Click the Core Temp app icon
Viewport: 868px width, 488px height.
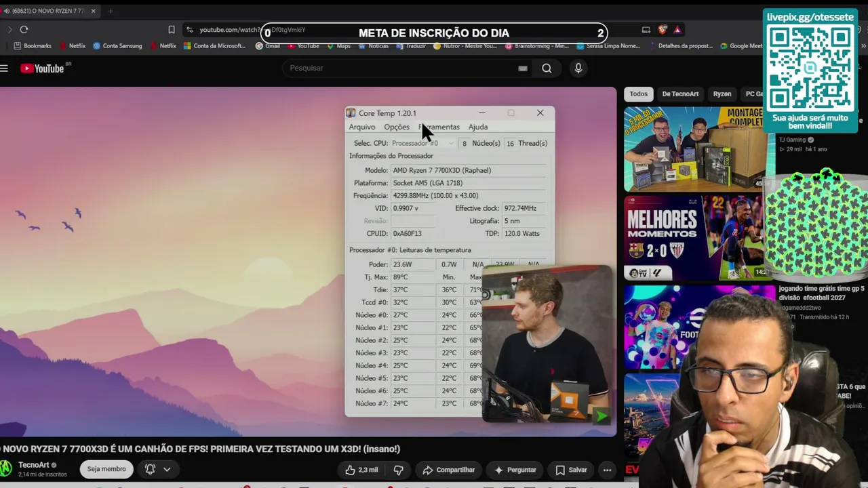351,113
